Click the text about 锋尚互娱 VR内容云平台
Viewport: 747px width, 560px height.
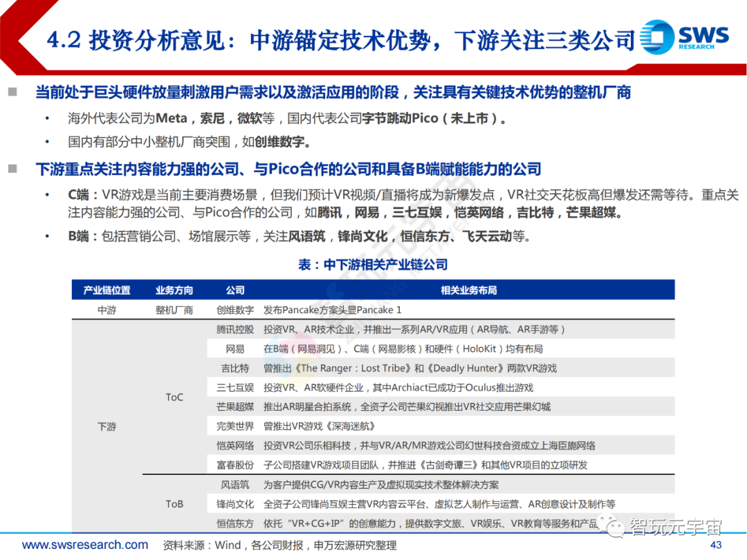[x=439, y=504]
